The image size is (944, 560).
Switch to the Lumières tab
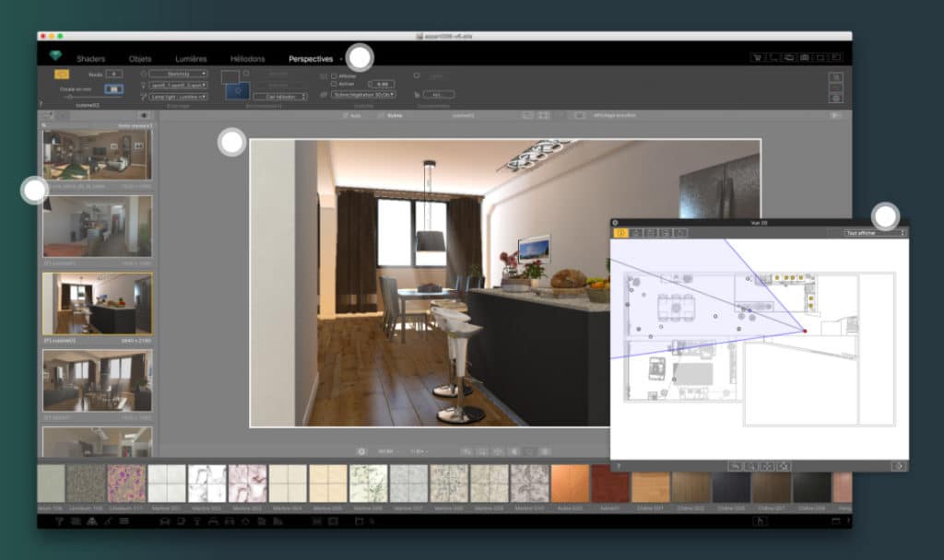(x=191, y=59)
